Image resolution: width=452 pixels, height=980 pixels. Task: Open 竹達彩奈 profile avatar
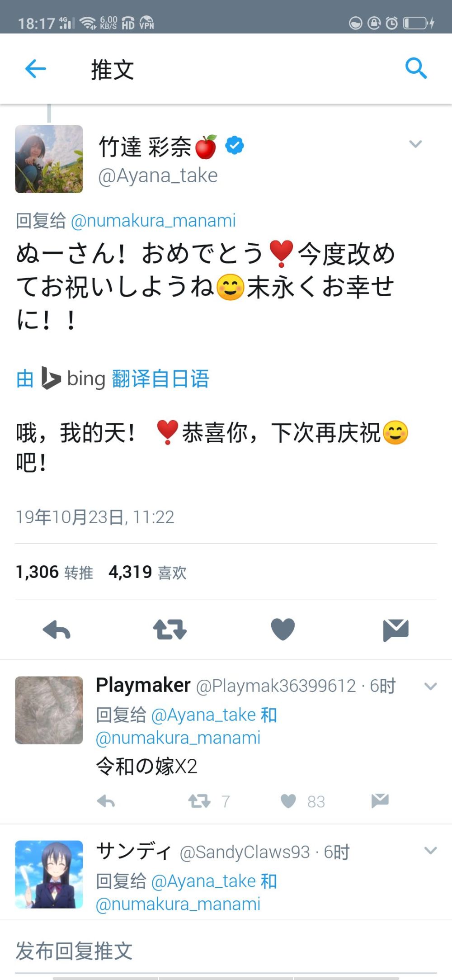(x=49, y=159)
